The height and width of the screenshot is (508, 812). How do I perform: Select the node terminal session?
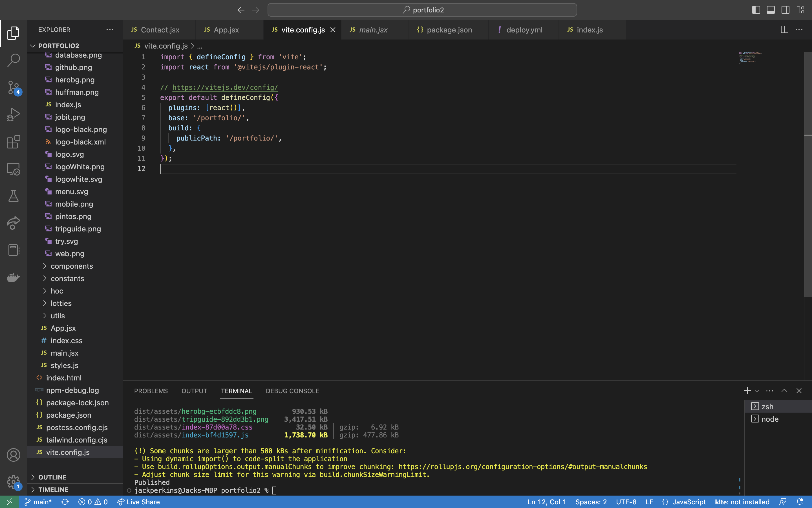click(778, 419)
